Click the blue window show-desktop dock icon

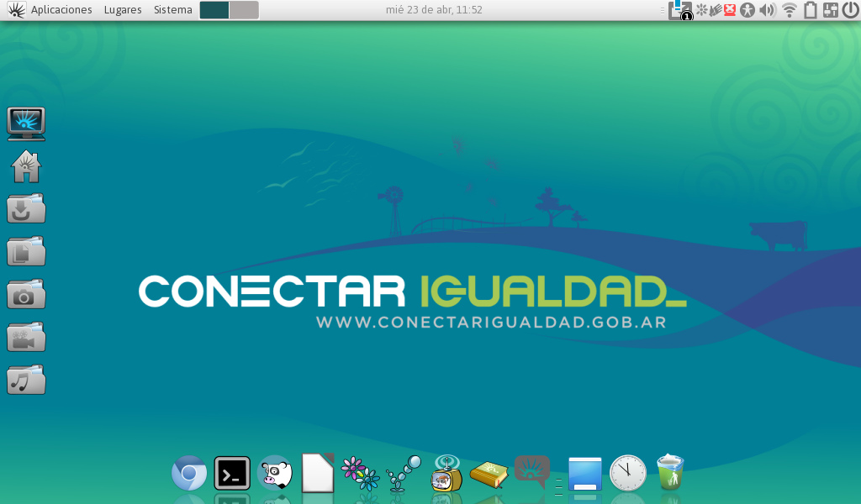click(x=585, y=473)
